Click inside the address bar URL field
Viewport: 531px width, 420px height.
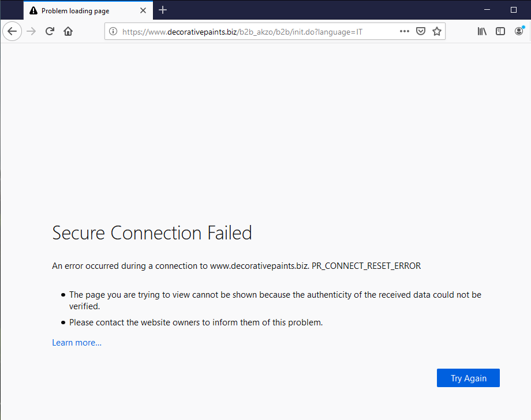(x=248, y=31)
